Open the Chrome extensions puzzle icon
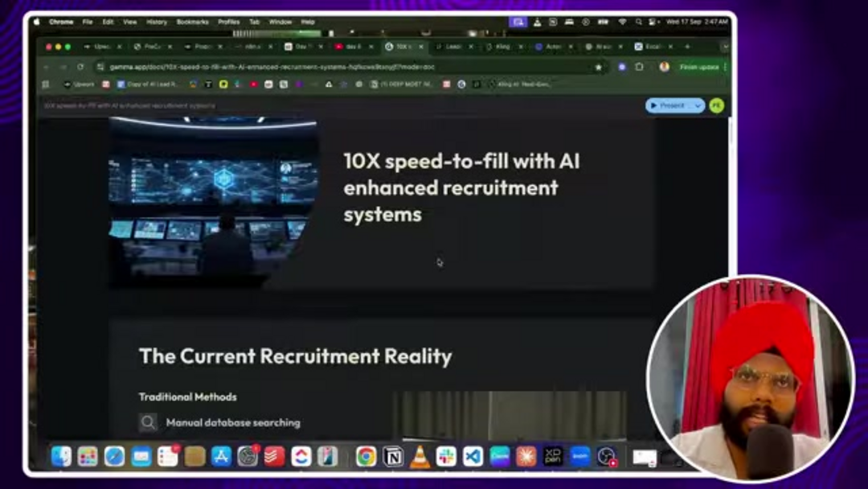This screenshot has height=489, width=868. click(640, 68)
